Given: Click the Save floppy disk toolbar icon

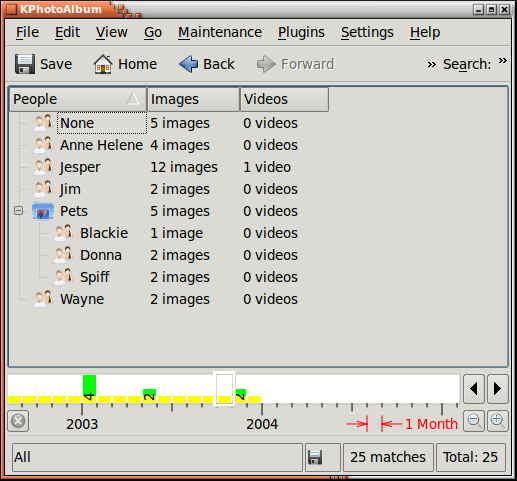Looking at the screenshot, I should [25, 64].
